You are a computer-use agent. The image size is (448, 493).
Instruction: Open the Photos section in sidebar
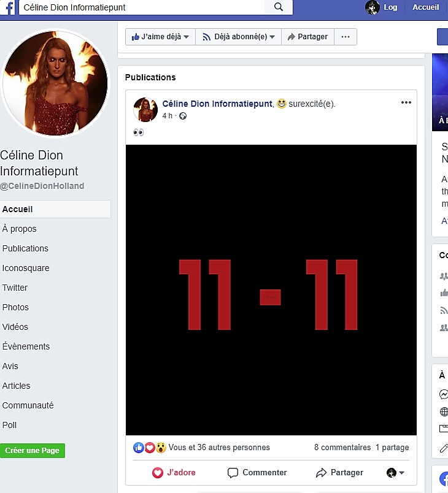(15, 307)
